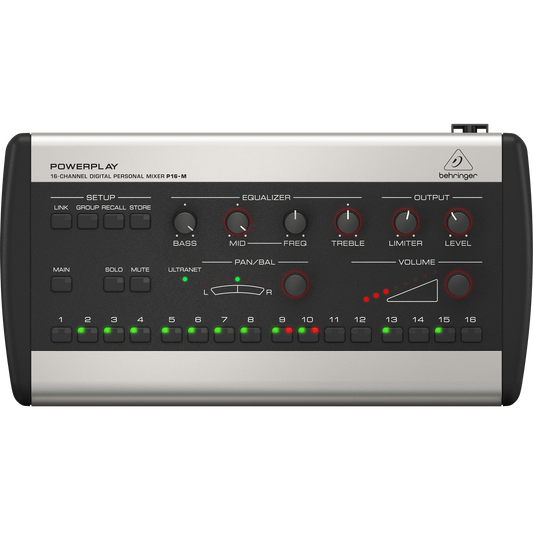This screenshot has width=533, height=533.
Task: Click the Behringer triangle logo
Action: (458, 160)
